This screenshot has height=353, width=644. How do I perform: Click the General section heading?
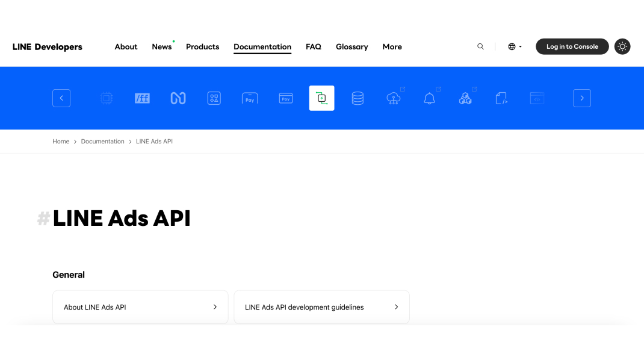69,275
